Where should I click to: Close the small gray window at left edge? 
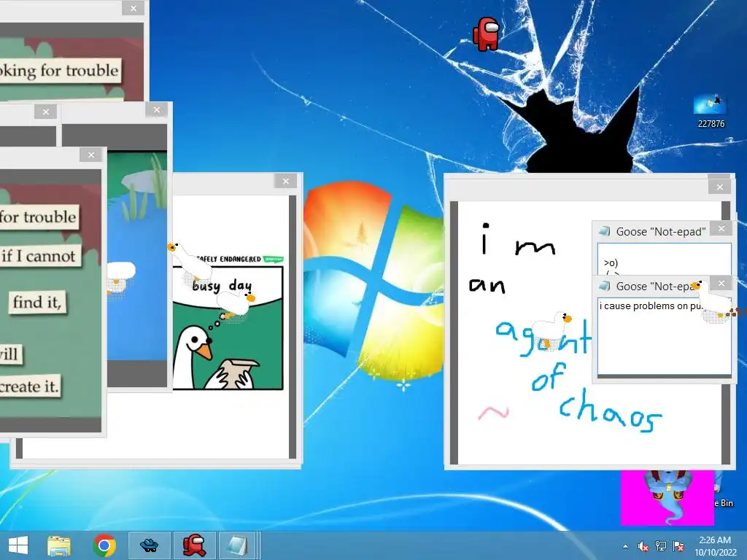(46, 112)
